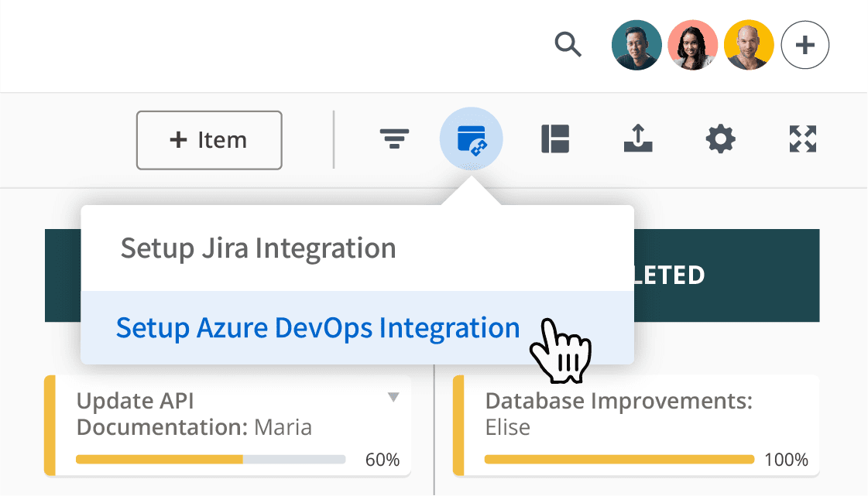
Task: Select the avatar with yellow background
Action: [749, 46]
